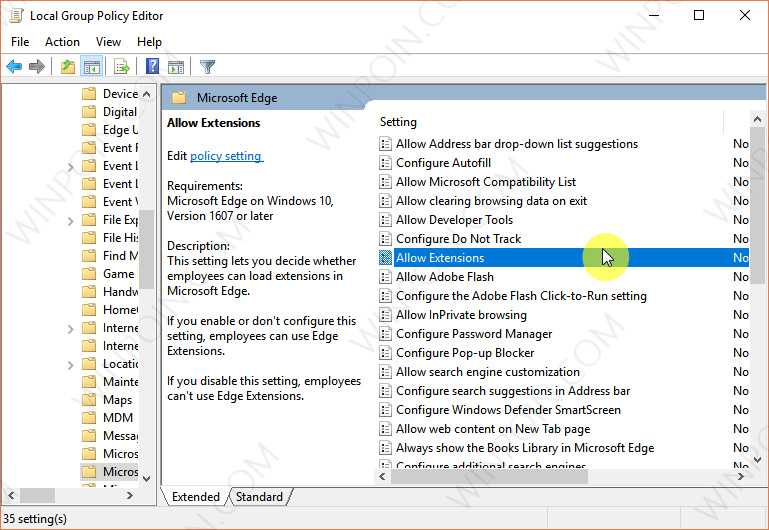Image resolution: width=769 pixels, height=530 pixels.
Task: Select Allow search engine customization setting
Action: tap(564, 372)
